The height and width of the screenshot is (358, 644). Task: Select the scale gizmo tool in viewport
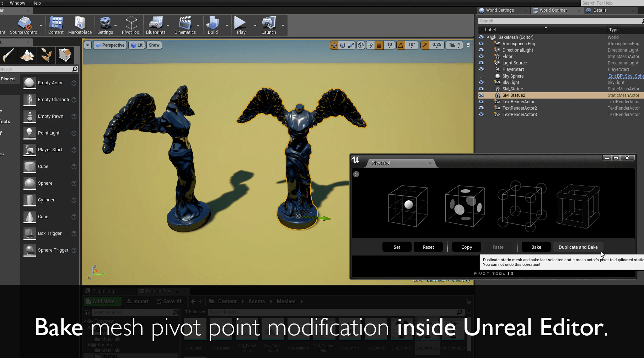pos(351,45)
